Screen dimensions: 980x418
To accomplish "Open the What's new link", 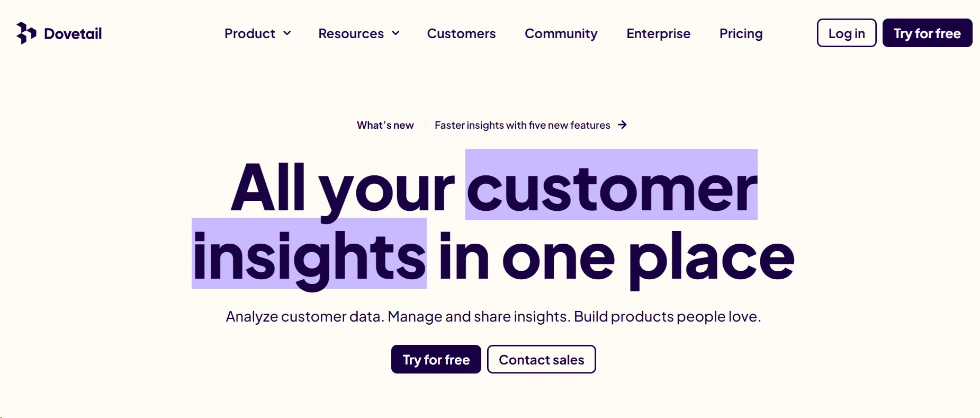I will point(385,125).
